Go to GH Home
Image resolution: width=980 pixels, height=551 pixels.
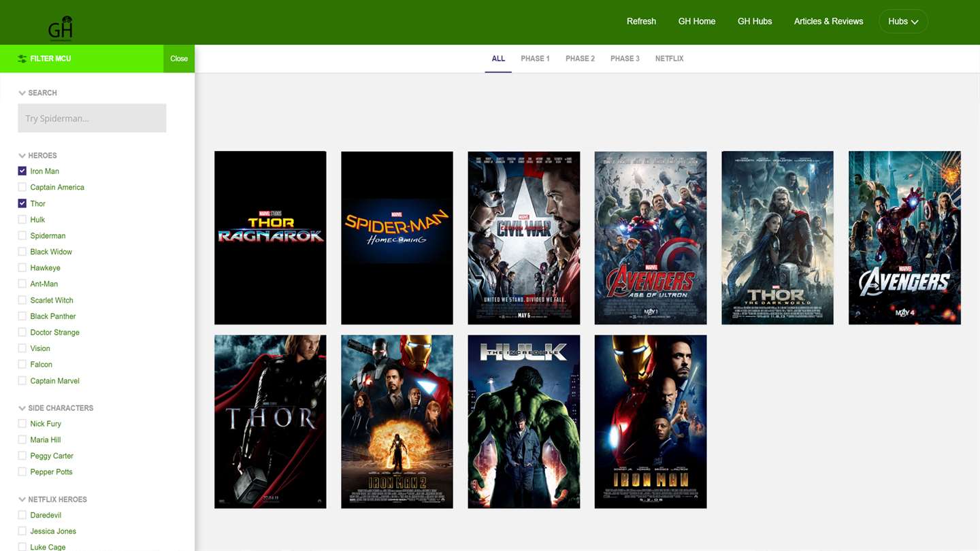(x=697, y=21)
